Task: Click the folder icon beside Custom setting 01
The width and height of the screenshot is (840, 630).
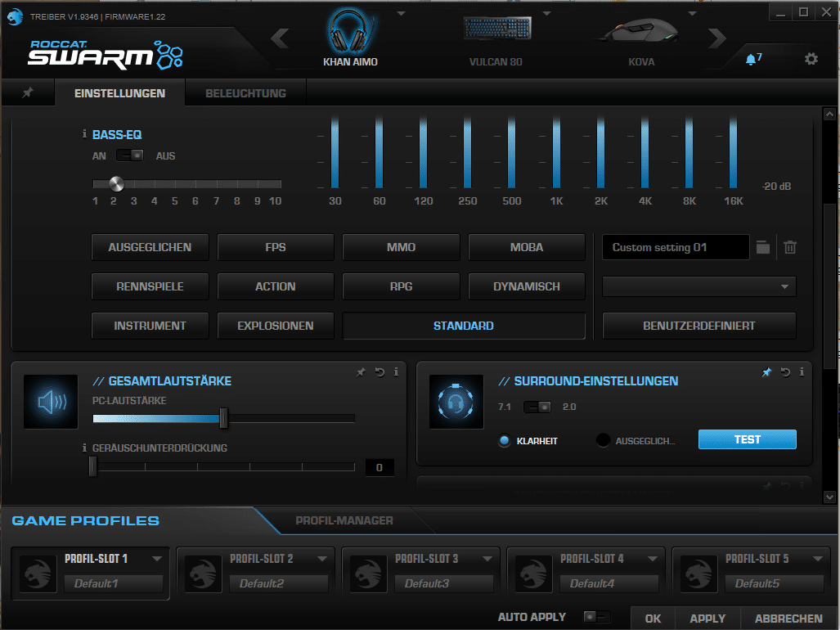Action: click(763, 247)
